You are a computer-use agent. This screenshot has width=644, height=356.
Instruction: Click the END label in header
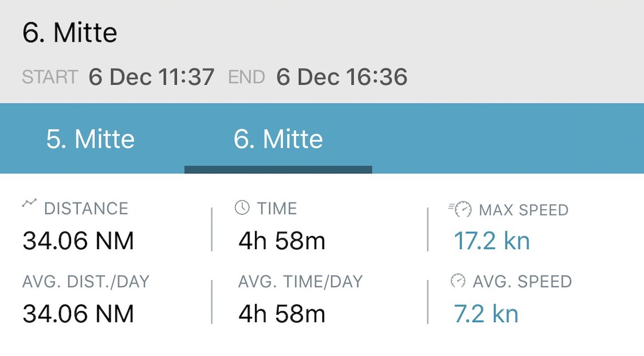(246, 77)
